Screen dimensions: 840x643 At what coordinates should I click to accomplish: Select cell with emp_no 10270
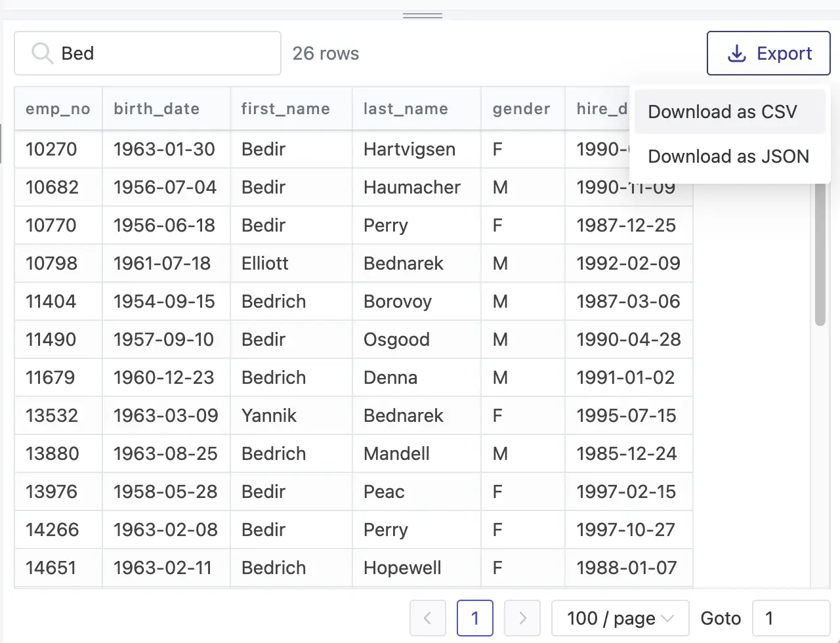58,149
